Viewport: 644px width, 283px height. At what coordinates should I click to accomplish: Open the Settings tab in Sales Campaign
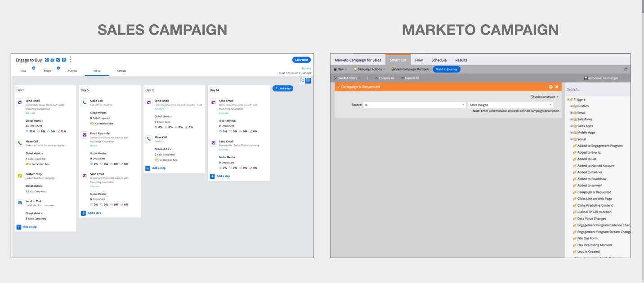pyautogui.click(x=121, y=71)
